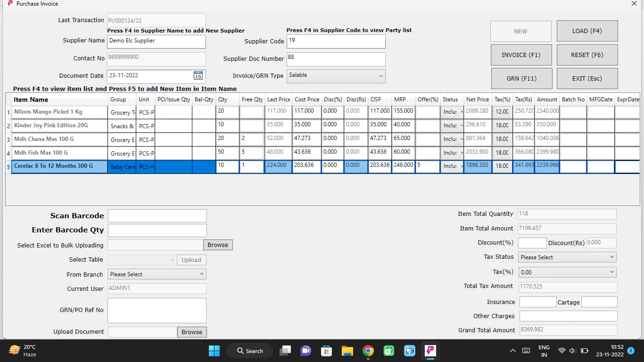
Task: Click the Insurance input field
Action: point(538,302)
